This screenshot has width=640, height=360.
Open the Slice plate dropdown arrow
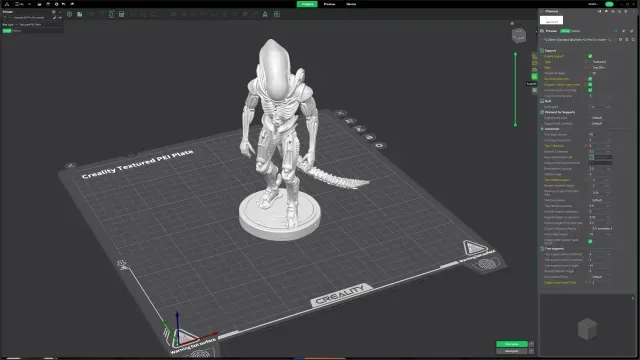point(531,344)
